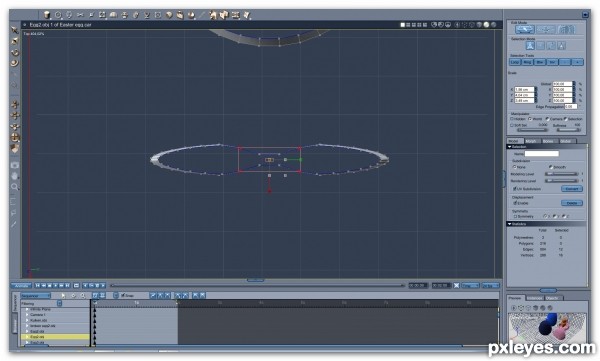The height and width of the screenshot is (361, 600).
Task: Choose the first Edit Mode button
Action: (x=525, y=29)
